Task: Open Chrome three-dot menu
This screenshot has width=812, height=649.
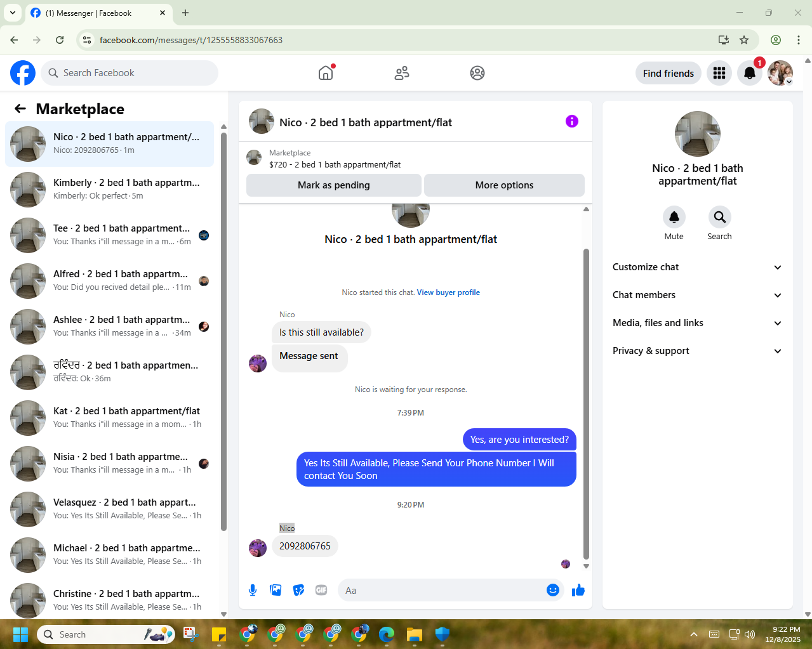Action: tap(799, 40)
